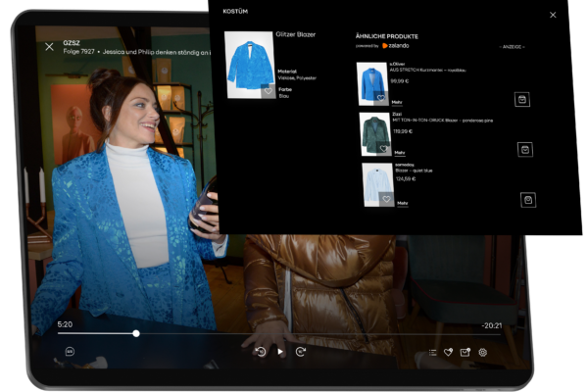
Task: Open the Glitzer Blazer product thumbnail
Action: pyautogui.click(x=250, y=64)
